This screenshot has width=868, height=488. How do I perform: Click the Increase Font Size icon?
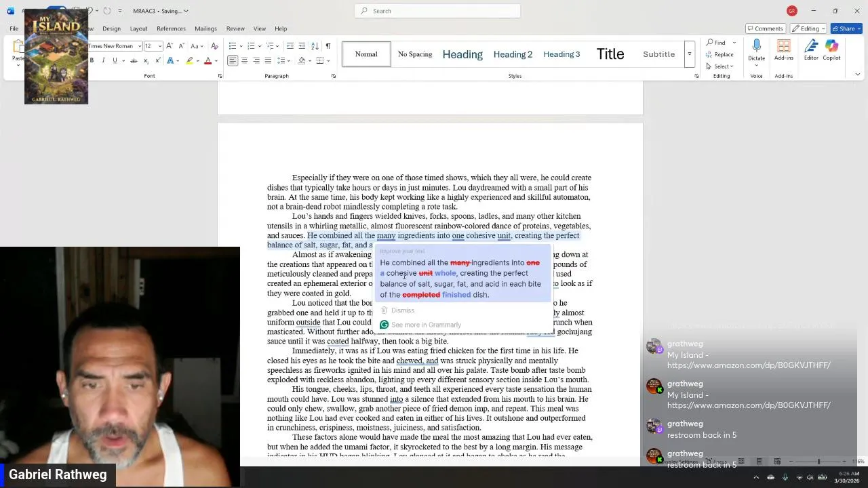tap(170, 46)
